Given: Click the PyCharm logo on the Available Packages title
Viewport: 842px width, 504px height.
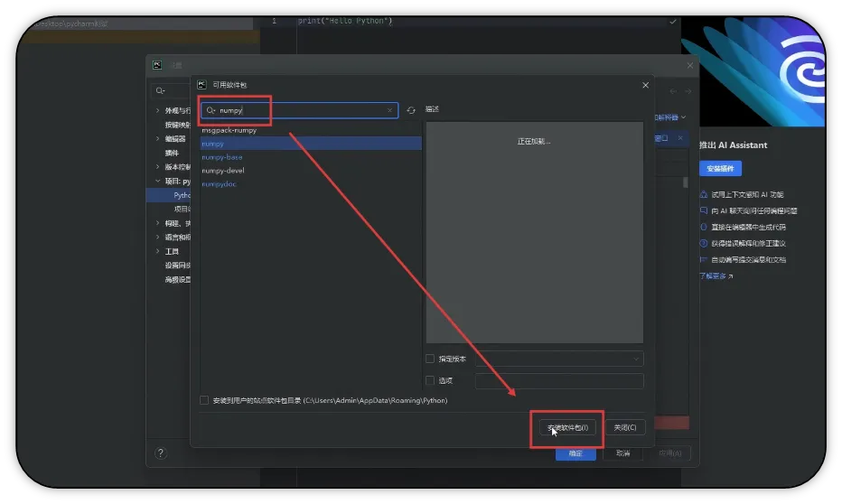Looking at the screenshot, I should pyautogui.click(x=201, y=85).
